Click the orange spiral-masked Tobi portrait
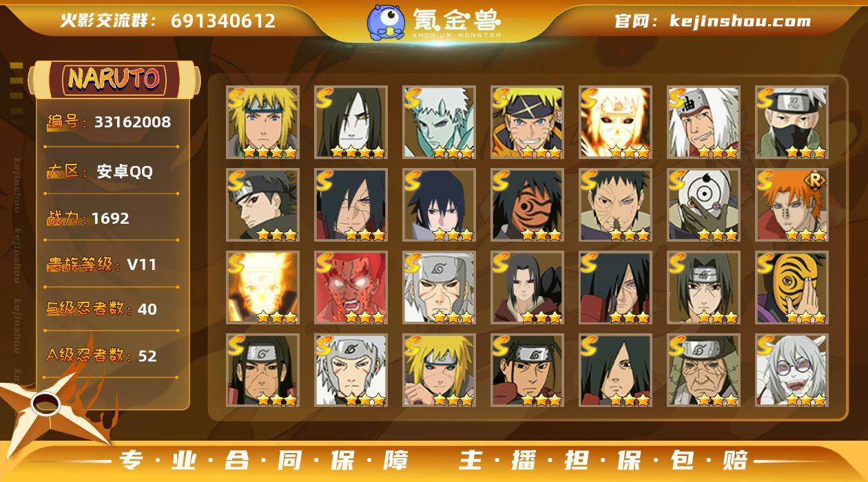The width and height of the screenshot is (868, 482). click(x=792, y=288)
